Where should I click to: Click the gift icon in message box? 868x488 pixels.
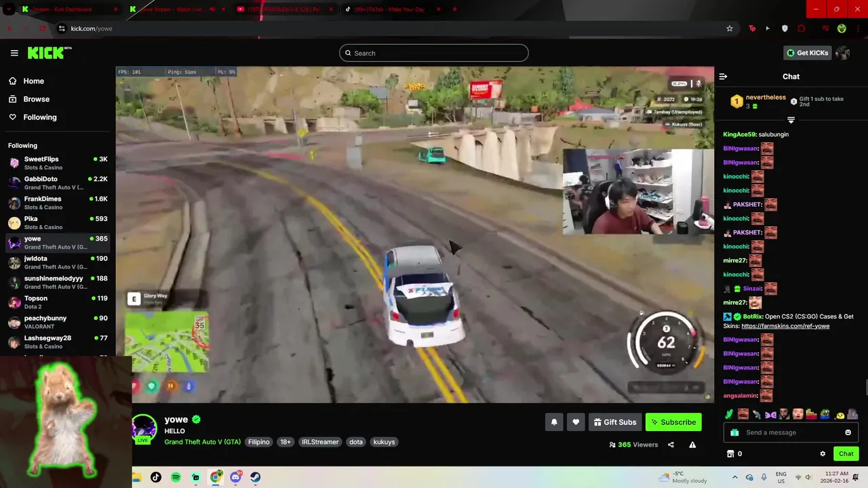734,432
